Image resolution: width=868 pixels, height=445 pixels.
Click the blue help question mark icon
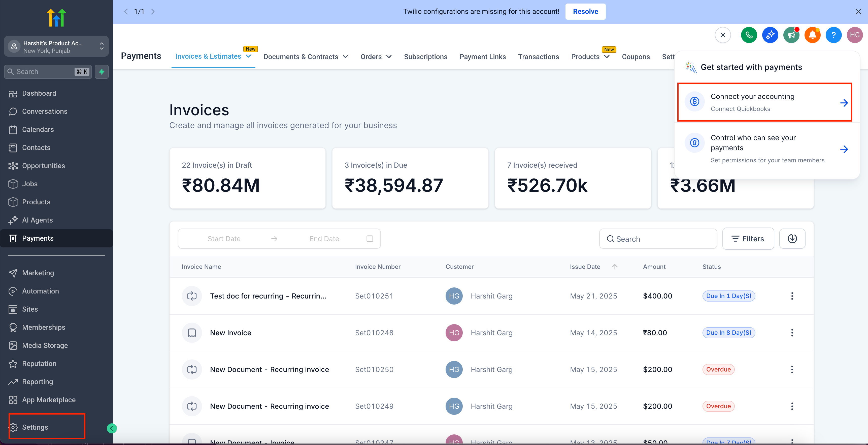[x=833, y=35]
